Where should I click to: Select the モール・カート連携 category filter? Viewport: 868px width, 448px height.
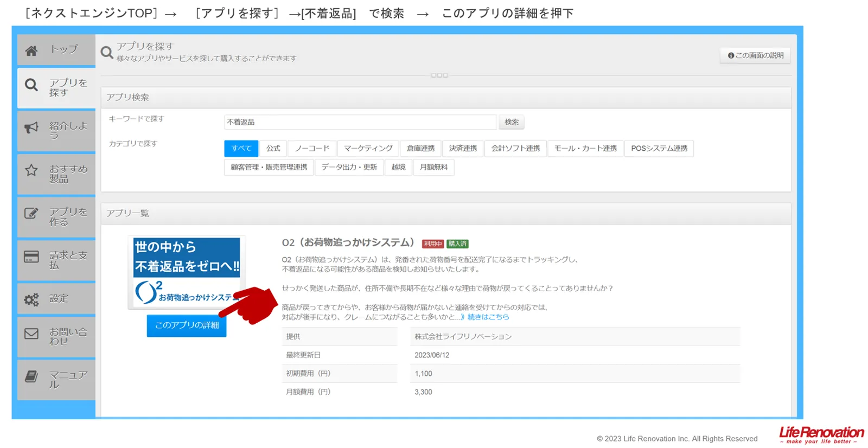[585, 148]
